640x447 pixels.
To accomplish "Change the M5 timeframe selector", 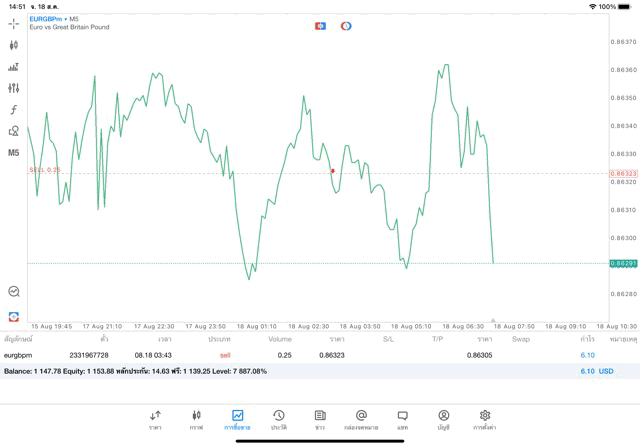I will [x=14, y=153].
